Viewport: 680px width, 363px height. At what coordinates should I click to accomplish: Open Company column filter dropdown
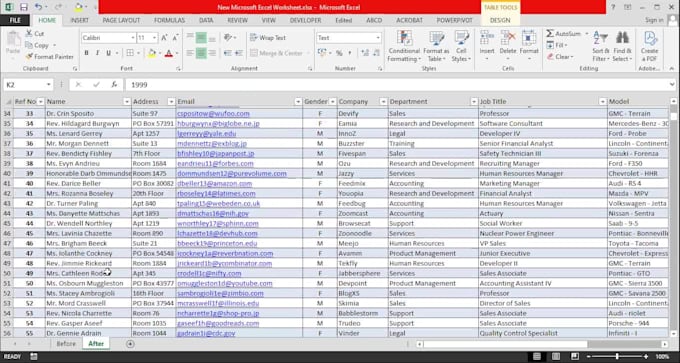tap(383, 101)
